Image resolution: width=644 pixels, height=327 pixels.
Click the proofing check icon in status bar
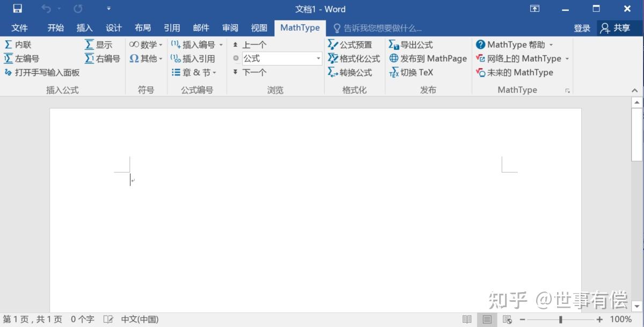(108, 319)
